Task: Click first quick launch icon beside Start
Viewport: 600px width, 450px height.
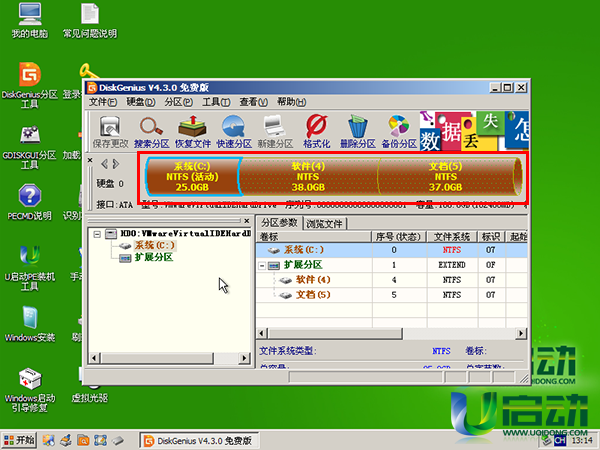Action: tap(49, 441)
